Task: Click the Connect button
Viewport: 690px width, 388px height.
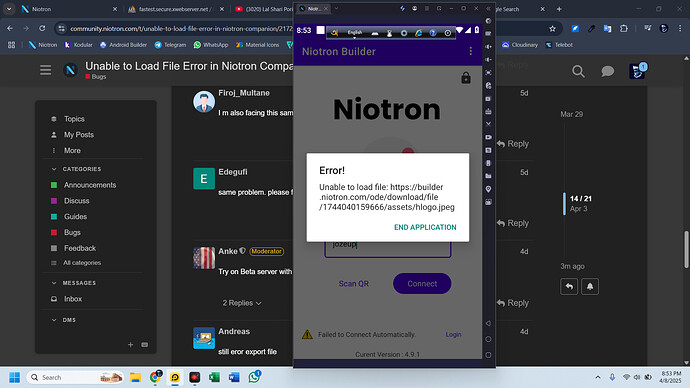Action: (x=422, y=283)
